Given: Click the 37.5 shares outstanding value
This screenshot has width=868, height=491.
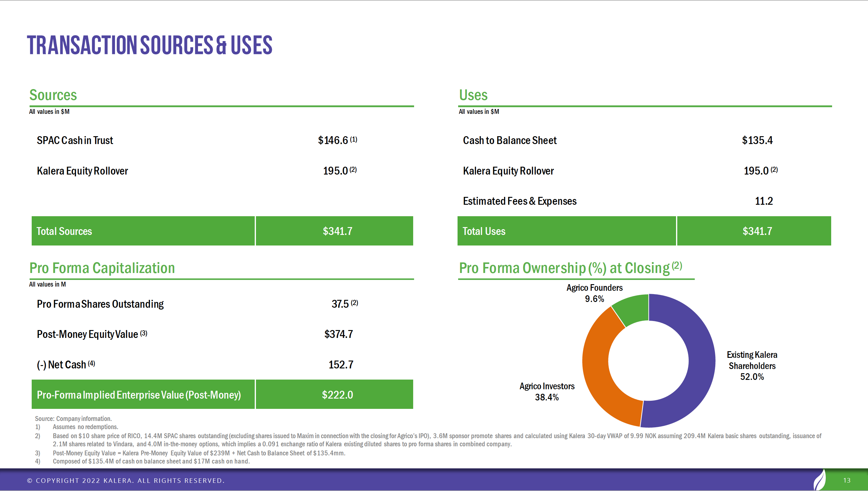Looking at the screenshot, I should click(x=340, y=304).
